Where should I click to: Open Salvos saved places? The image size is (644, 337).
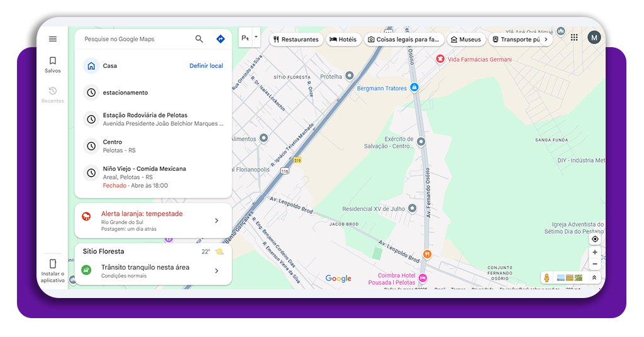pyautogui.click(x=53, y=65)
